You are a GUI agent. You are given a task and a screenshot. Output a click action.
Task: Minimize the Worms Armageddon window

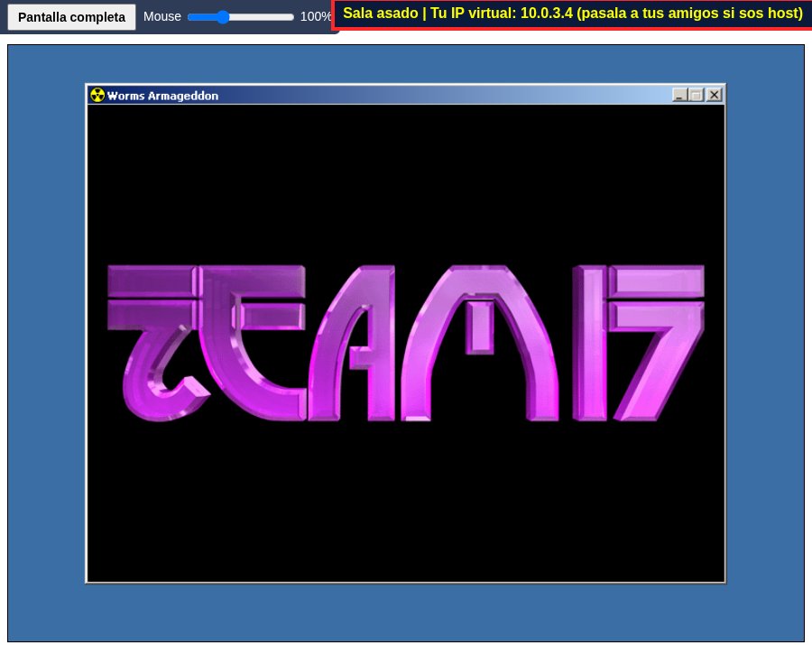[x=679, y=95]
